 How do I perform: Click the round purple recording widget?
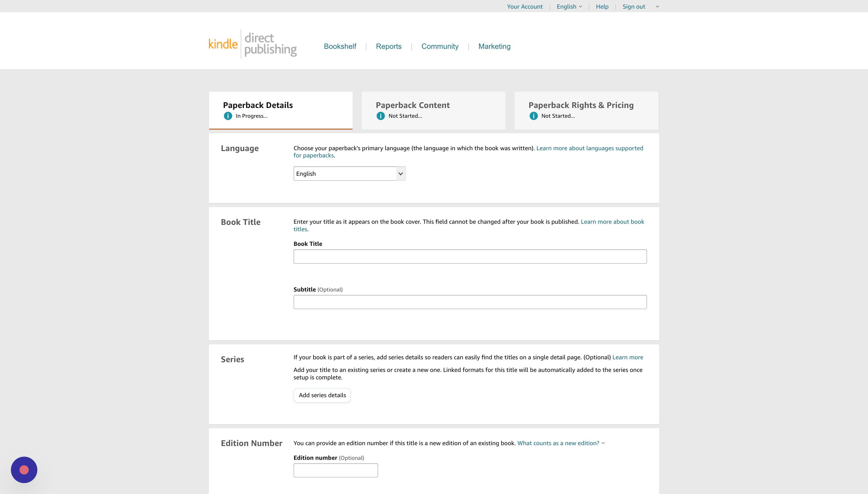click(24, 470)
